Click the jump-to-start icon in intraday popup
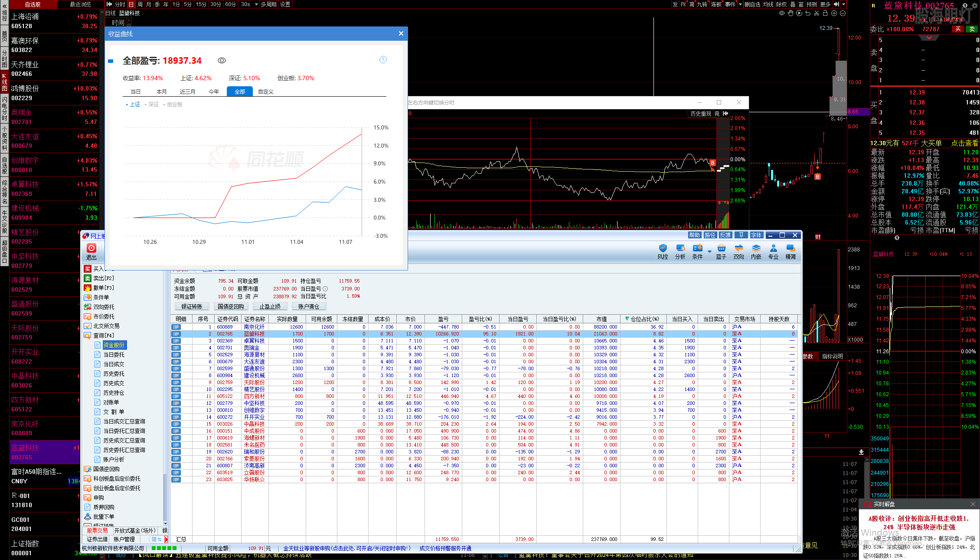This screenshot has width=980, height=560. (725, 114)
